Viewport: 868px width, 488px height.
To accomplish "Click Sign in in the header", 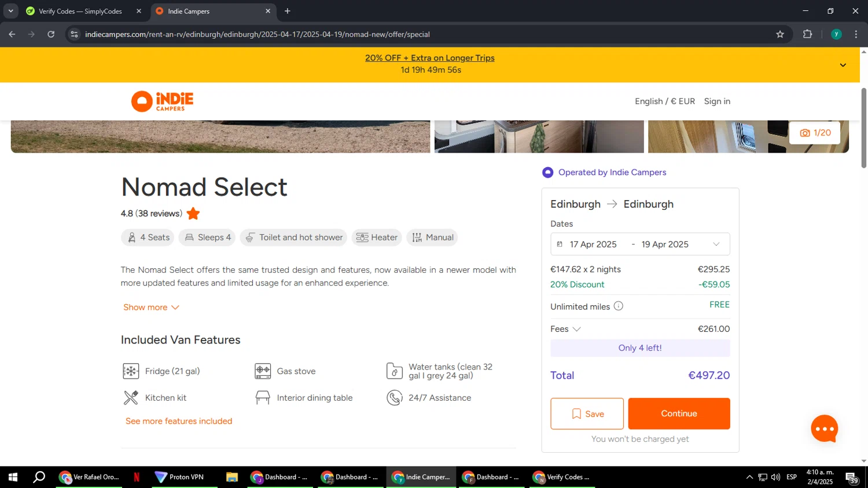I will coord(717,101).
